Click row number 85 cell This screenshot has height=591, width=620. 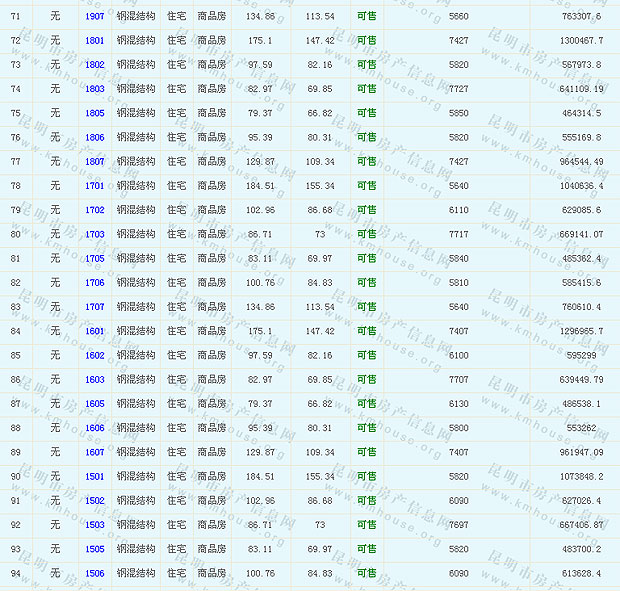point(16,355)
